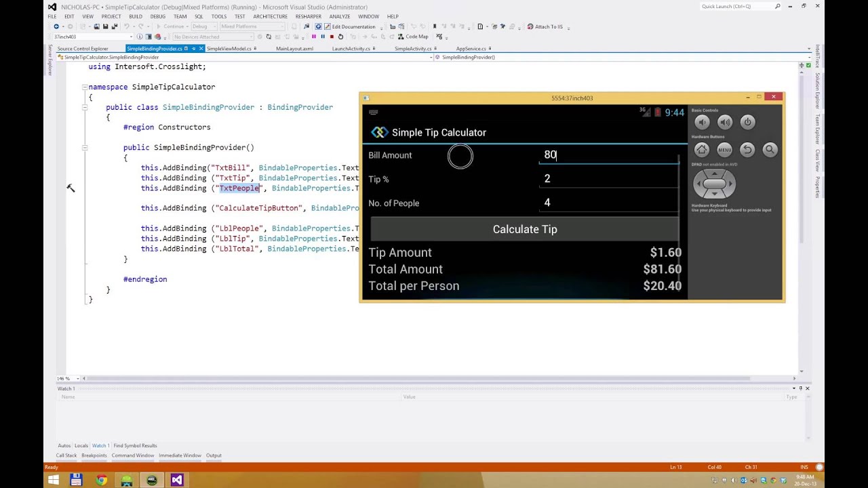Click the floppy disk icon in taskbar
This screenshot has height=488, width=868.
coord(76,480)
